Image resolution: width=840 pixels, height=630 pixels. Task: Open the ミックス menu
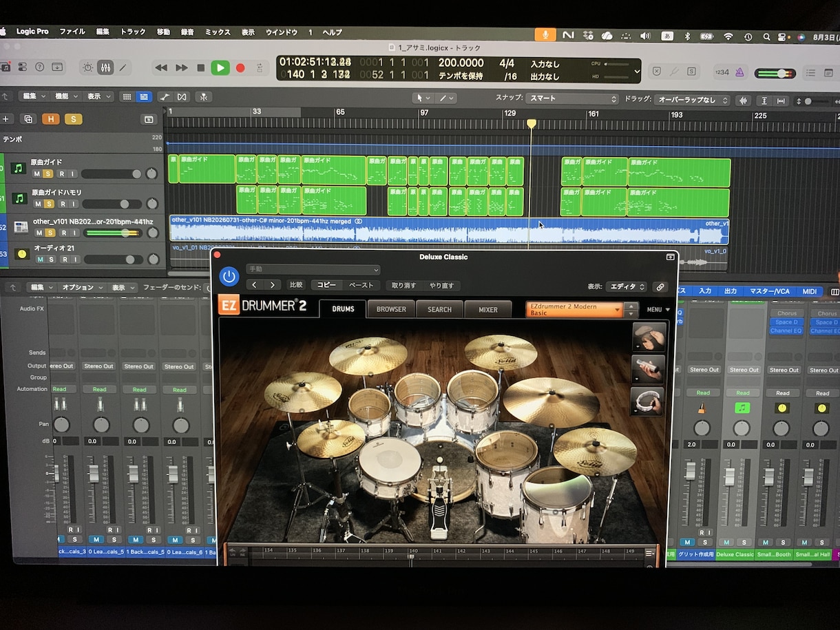218,32
